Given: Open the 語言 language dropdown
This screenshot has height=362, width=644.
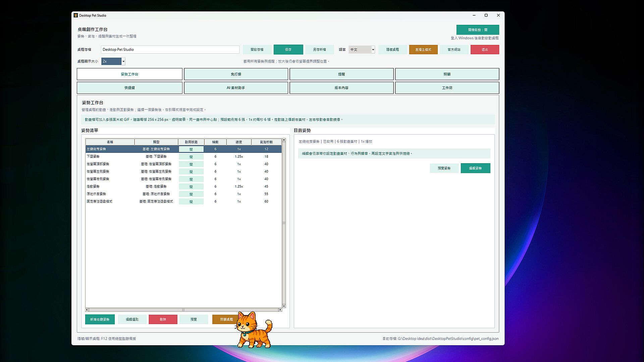Looking at the screenshot, I should pos(362,50).
